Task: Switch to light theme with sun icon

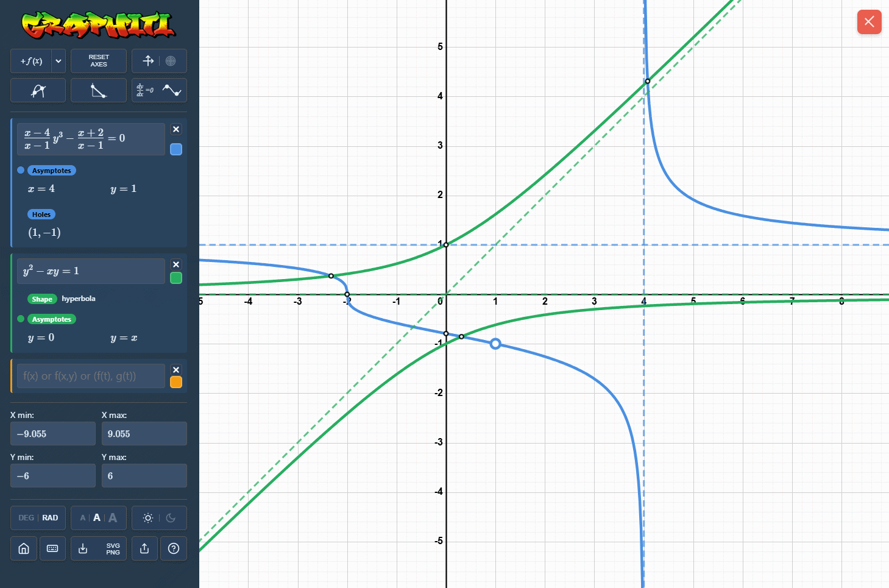Action: click(x=147, y=518)
